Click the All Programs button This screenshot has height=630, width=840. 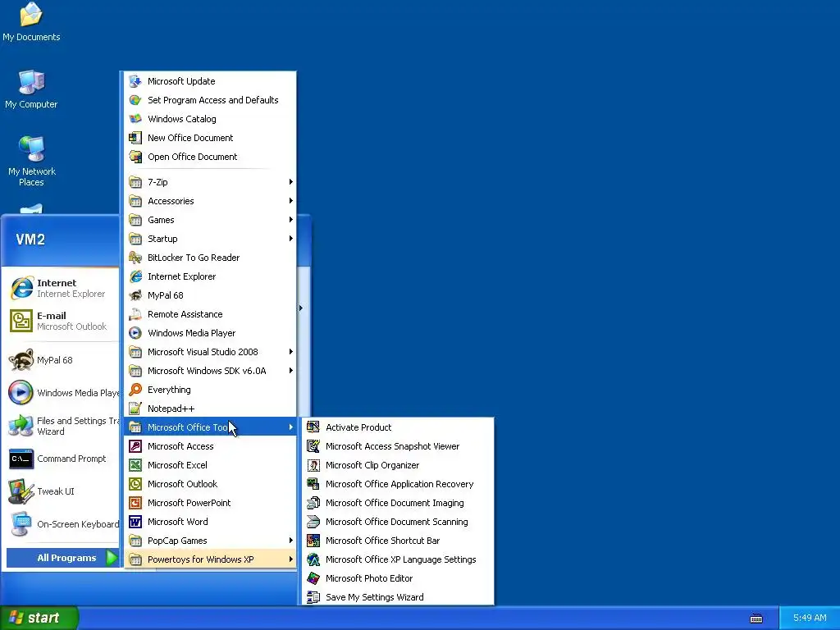coord(62,558)
